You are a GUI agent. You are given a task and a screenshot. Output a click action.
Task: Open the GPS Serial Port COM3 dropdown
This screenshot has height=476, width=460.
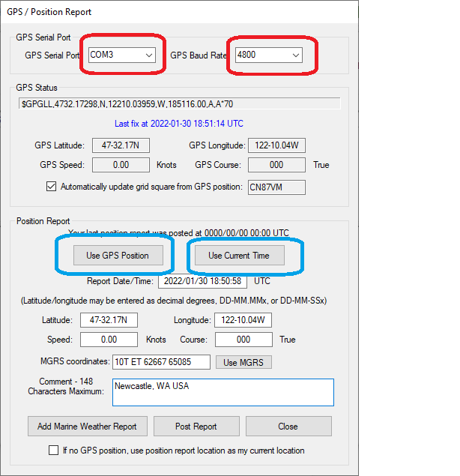[122, 55]
